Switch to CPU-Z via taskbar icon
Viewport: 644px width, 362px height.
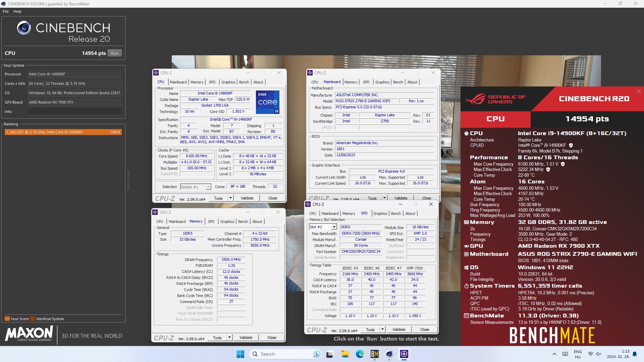404,354
